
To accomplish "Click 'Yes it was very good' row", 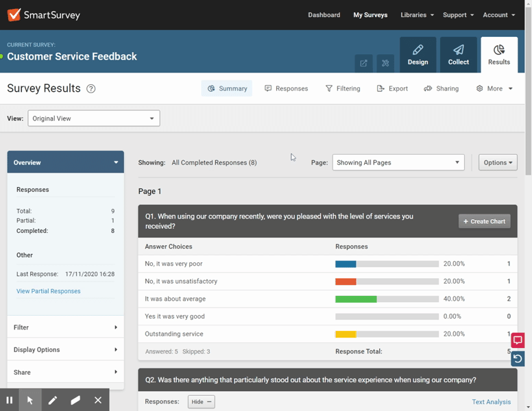I will click(x=328, y=316).
